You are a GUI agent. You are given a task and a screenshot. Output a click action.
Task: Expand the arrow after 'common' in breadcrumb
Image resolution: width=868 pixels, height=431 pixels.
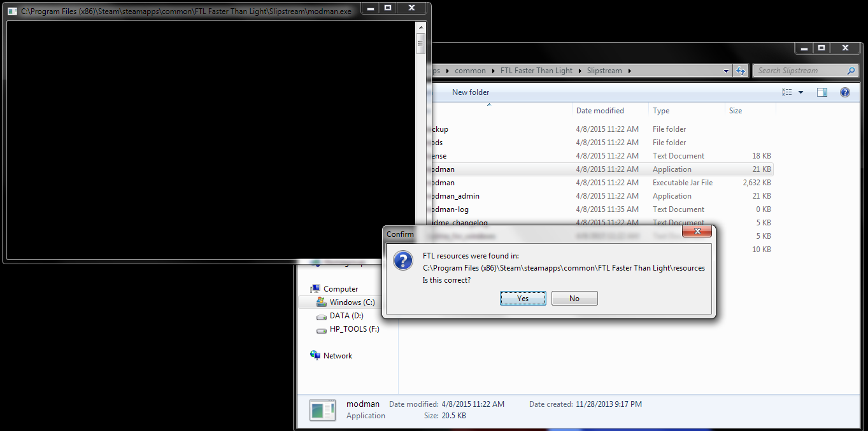[x=493, y=71]
